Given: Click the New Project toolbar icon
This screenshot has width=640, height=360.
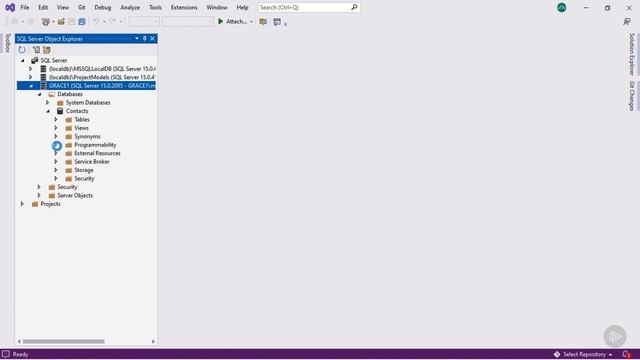Looking at the screenshot, I should click(46, 22).
